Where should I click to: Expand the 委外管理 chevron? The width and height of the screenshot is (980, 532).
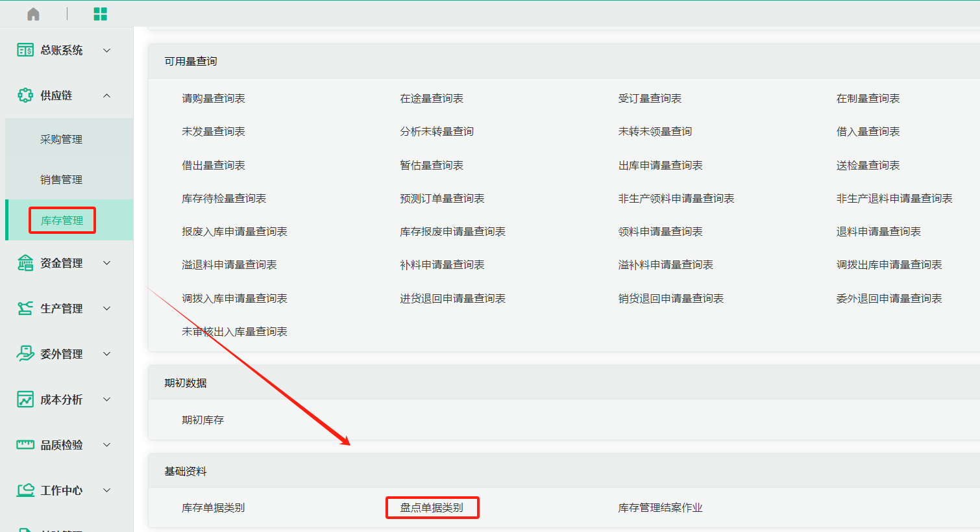point(107,354)
